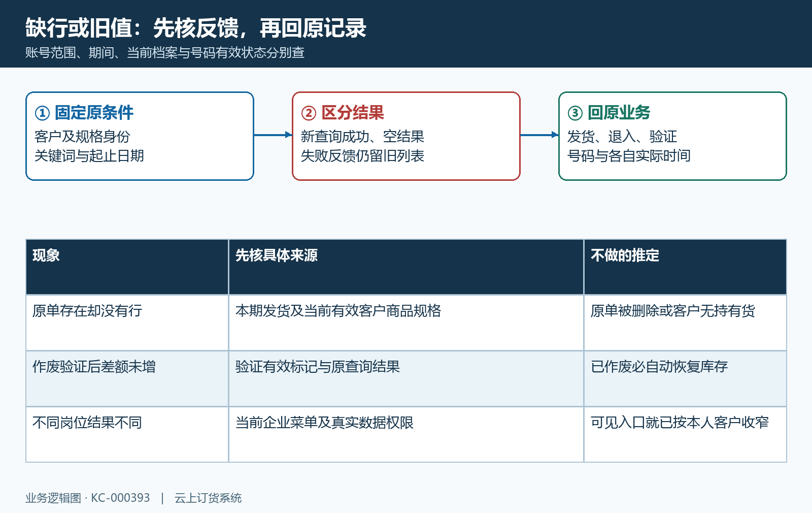Select the cell 验证有效标记与原查询结果

coord(406,379)
